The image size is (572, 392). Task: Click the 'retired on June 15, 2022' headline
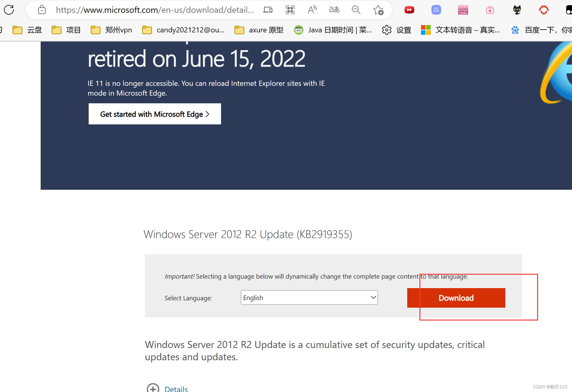tap(197, 59)
